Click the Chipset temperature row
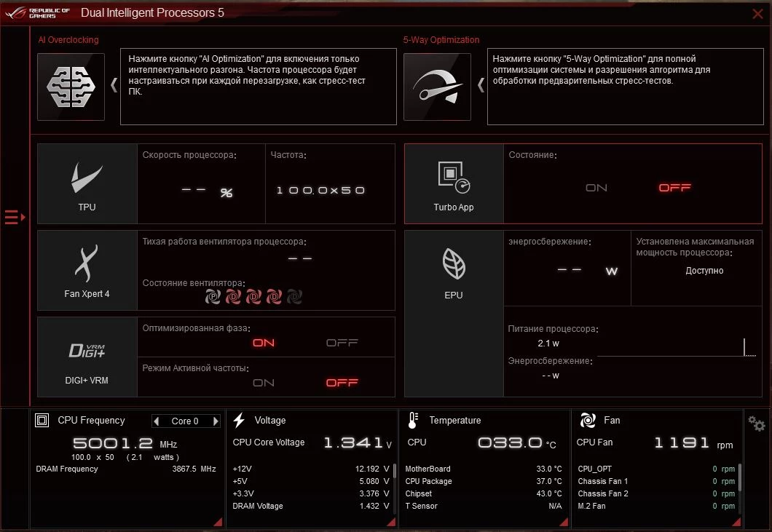 [x=484, y=493]
